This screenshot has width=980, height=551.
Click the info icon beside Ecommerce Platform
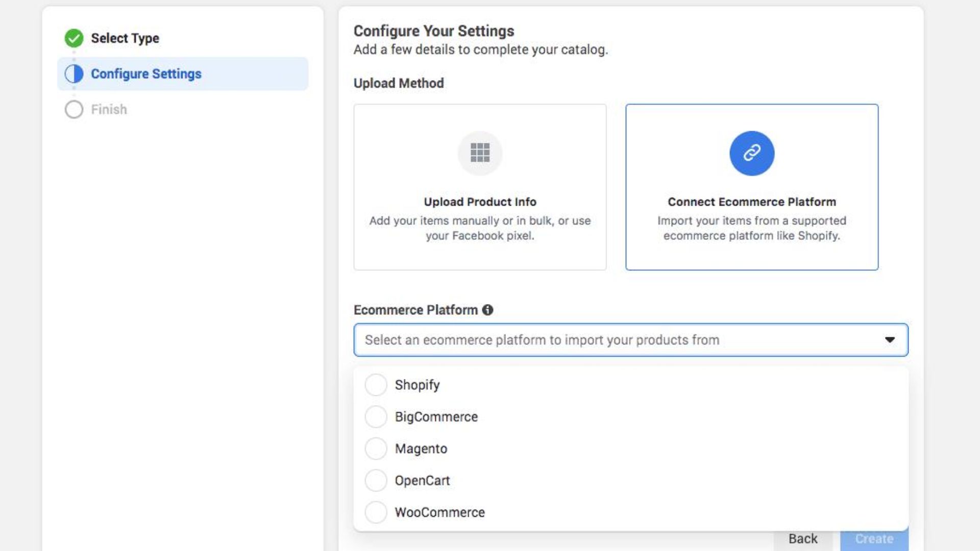coord(488,310)
